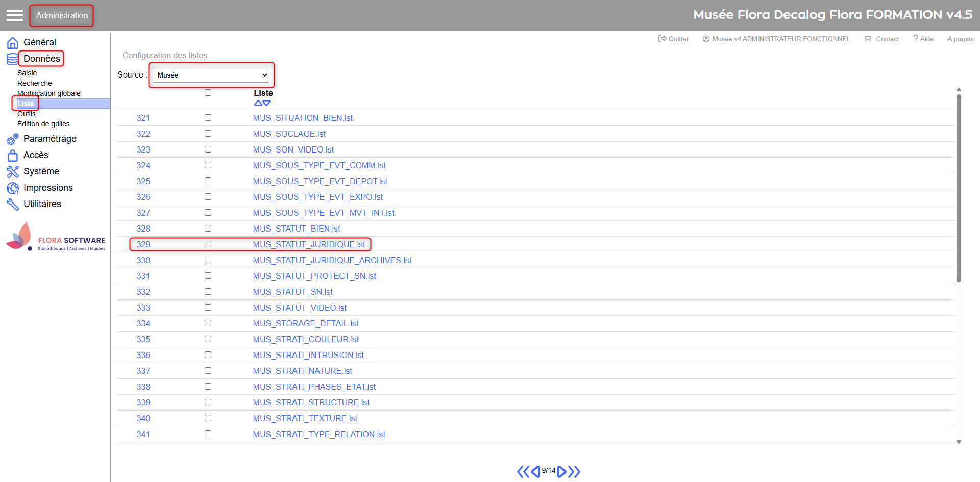This screenshot has width=980, height=482.
Task: Open the MUS_STATUT_BIEN.lst link
Action: pyautogui.click(x=297, y=229)
